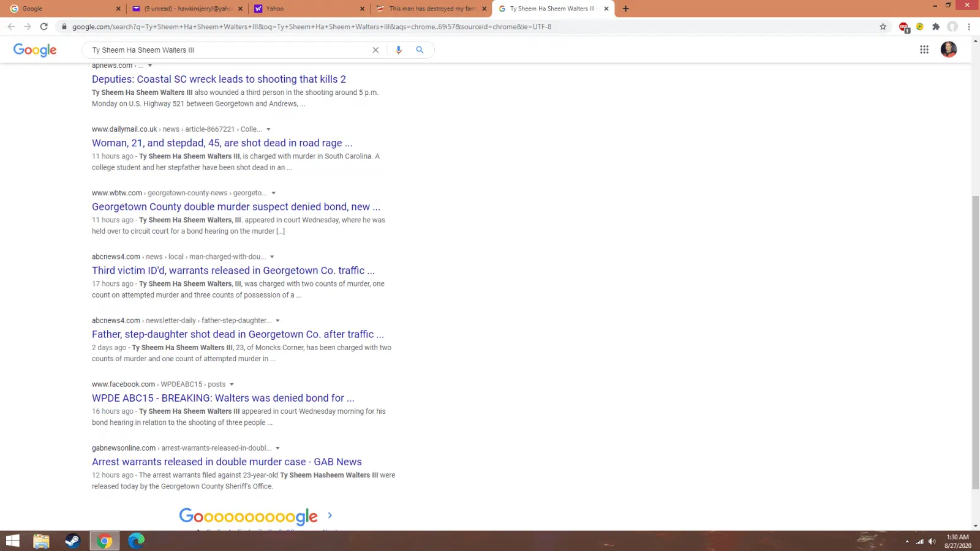
Task: Expand the abcnews4 man-charged result options arrow
Action: [272, 257]
